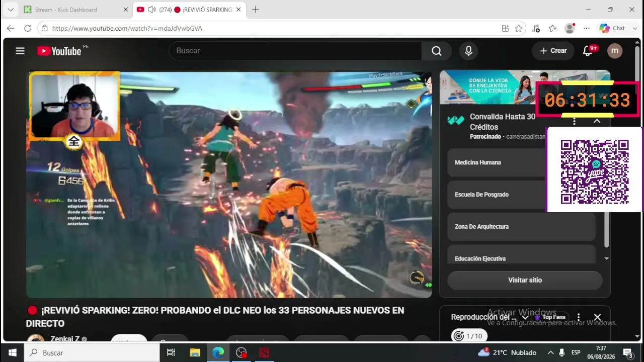Go to YouTube home via logo
The width and height of the screenshot is (644, 362).
tap(59, 51)
